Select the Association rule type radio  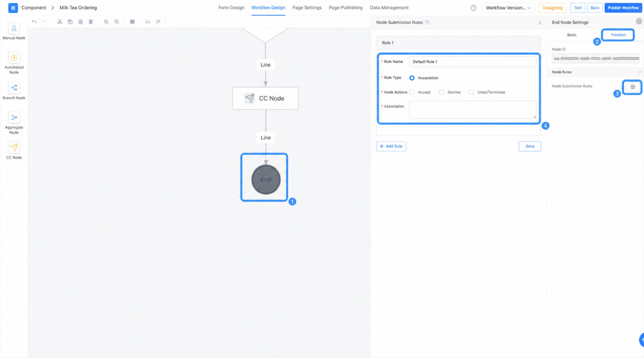tap(412, 78)
